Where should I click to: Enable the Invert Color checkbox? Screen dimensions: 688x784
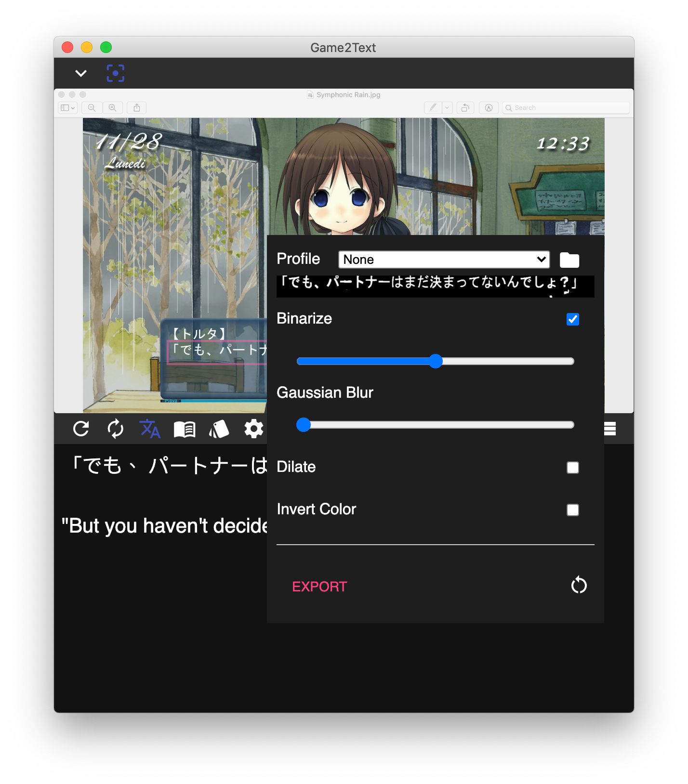tap(573, 510)
